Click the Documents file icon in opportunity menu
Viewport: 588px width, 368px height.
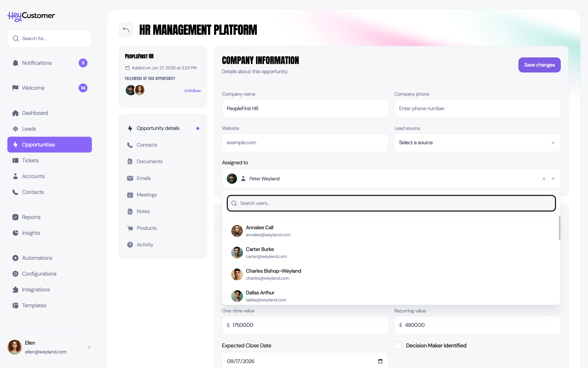130,162
